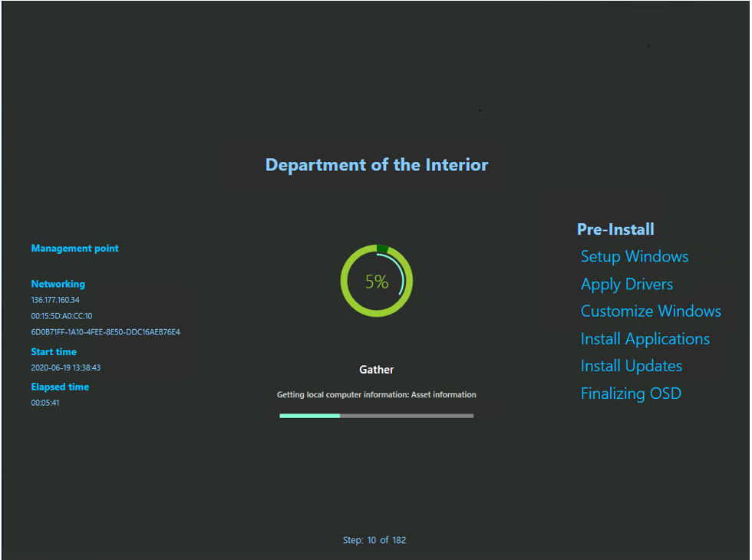Select the Customize Windows phase
Image resolution: width=752 pixels, height=560 pixels.
651,311
